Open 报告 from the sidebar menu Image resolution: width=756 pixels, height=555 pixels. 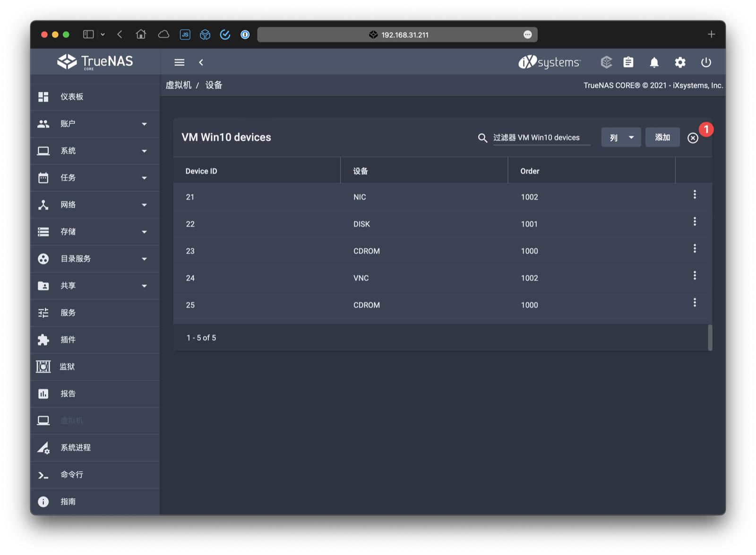(x=69, y=393)
